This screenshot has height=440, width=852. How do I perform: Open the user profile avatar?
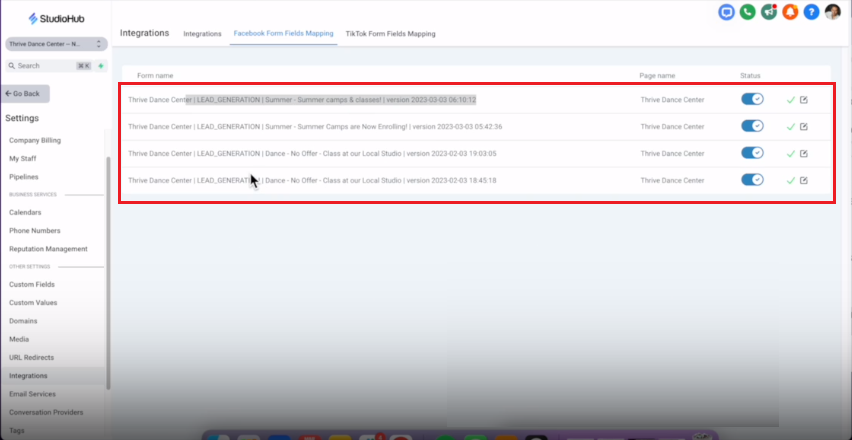pos(832,12)
